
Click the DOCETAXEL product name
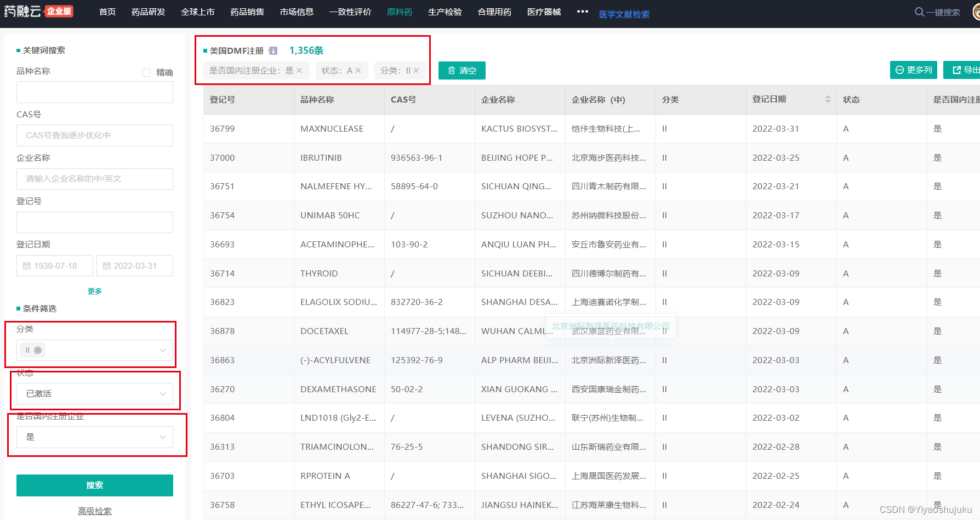324,331
